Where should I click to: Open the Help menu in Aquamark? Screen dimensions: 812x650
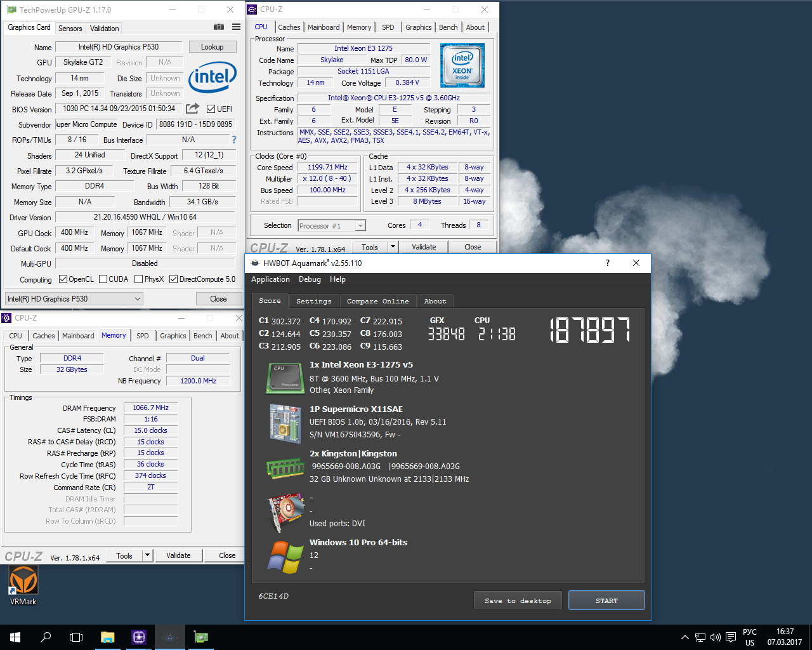pyautogui.click(x=337, y=279)
